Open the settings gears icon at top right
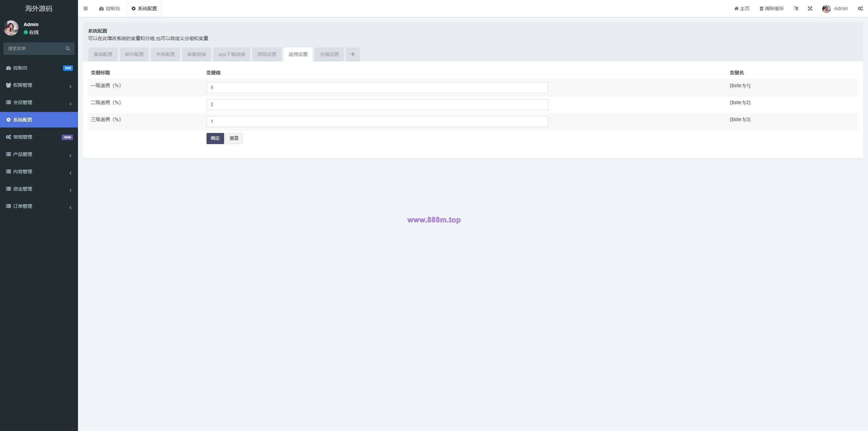868x431 pixels. tap(860, 8)
